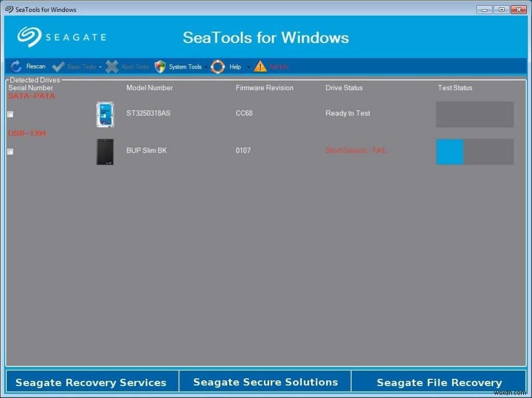Open the System Tools dropdown arrow

coord(206,67)
